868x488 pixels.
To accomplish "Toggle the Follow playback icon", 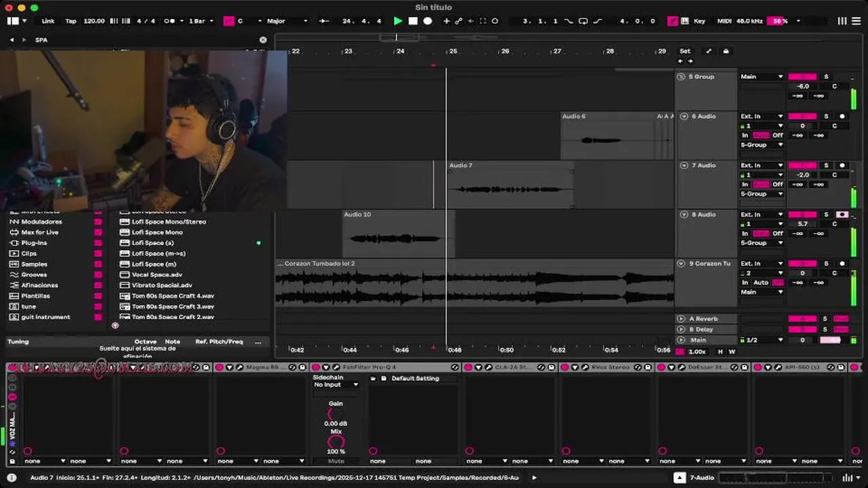I will point(324,21).
